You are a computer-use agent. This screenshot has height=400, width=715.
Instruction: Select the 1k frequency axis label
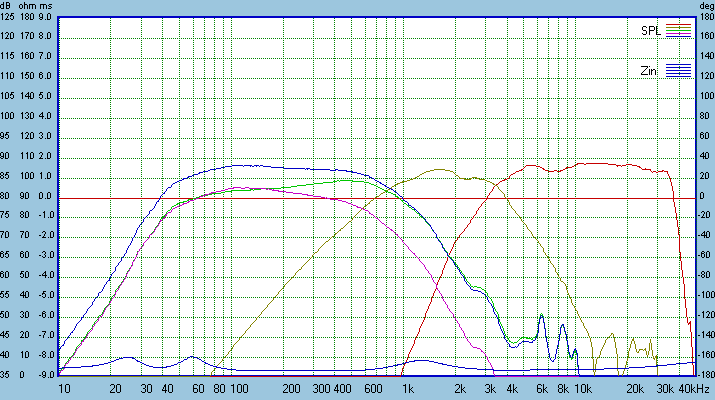(407, 388)
